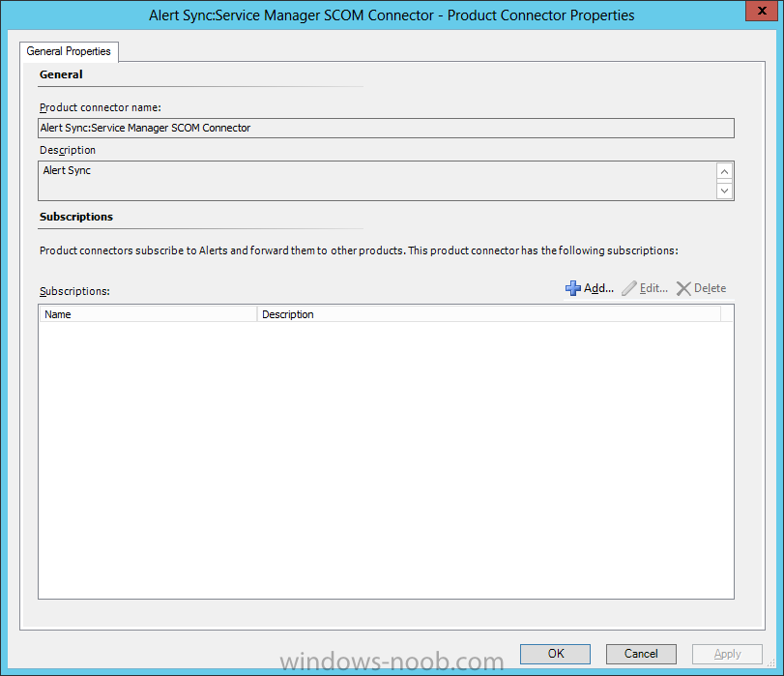The image size is (784, 676).
Task: Click the Description box scroll down arrow
Action: [724, 191]
